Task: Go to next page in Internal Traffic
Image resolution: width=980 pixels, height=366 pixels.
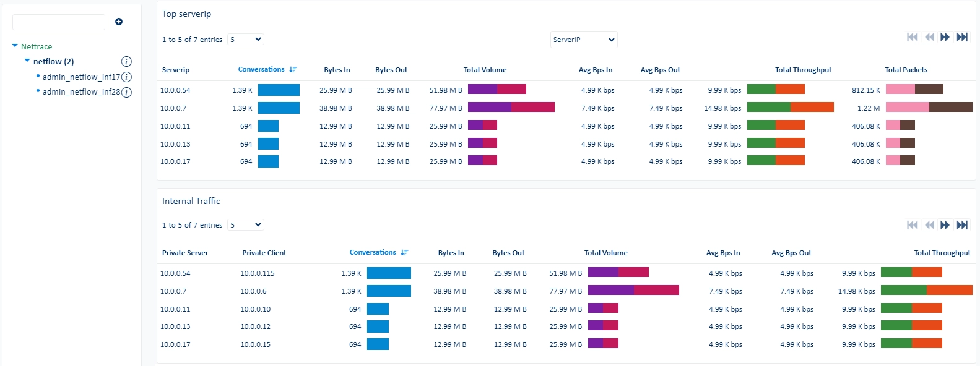Action: point(945,225)
